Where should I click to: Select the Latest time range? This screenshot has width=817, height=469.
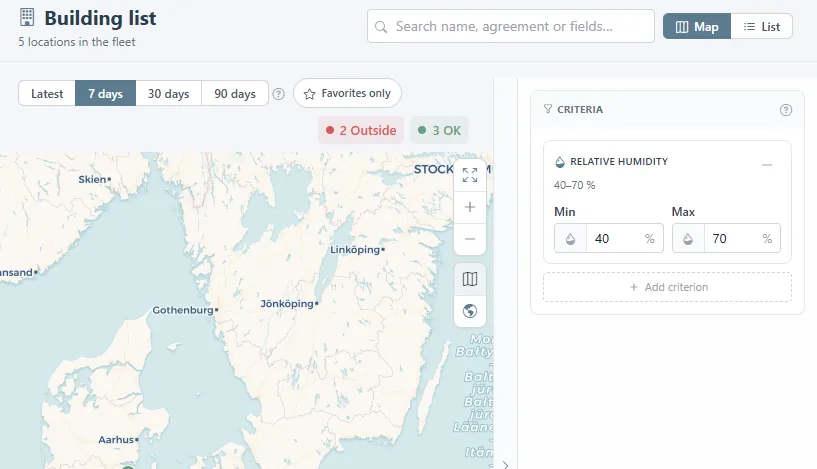[47, 94]
